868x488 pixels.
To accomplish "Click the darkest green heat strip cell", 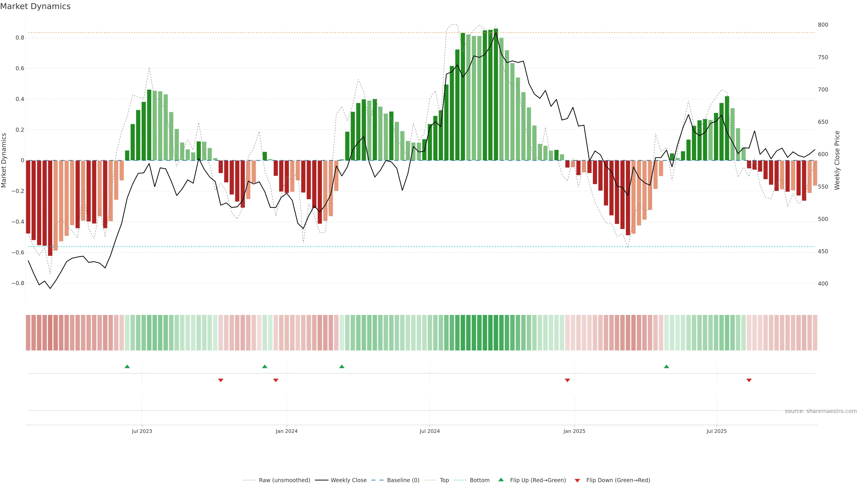I will coord(496,332).
